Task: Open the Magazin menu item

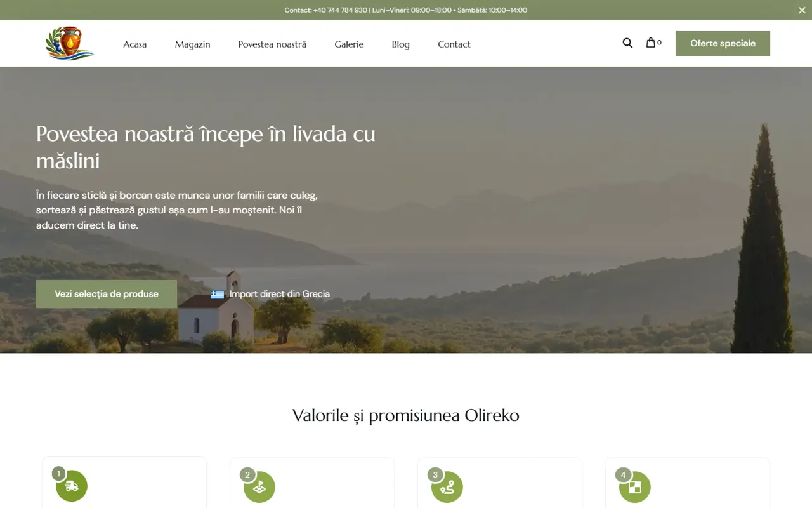Action: point(193,44)
